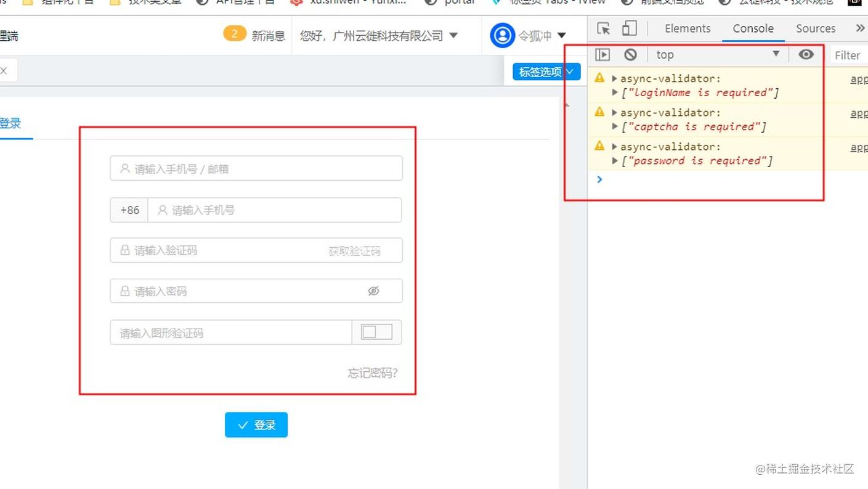Open the 令狐冲 user account dropdown
868x489 pixels.
(541, 35)
